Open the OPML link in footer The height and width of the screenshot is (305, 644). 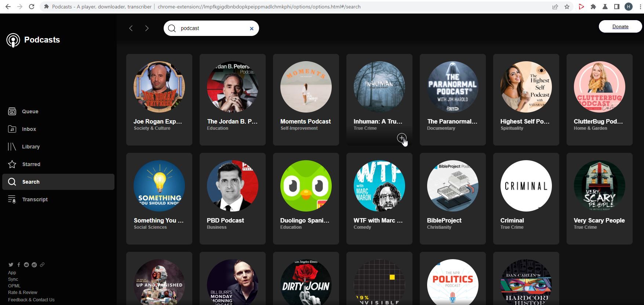tap(14, 286)
